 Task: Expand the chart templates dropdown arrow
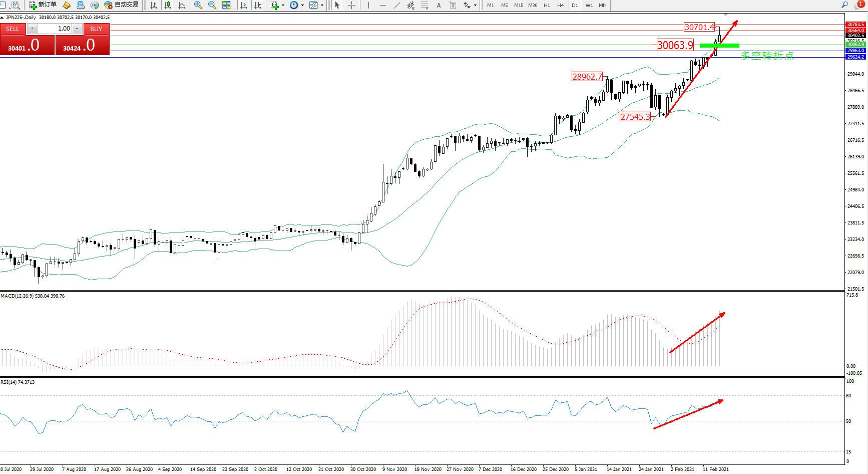click(x=322, y=6)
